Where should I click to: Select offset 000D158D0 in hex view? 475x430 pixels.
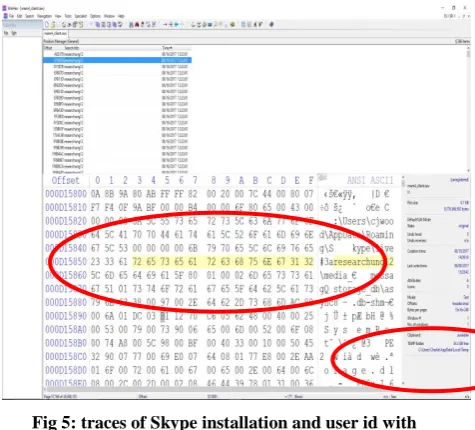[x=66, y=370]
